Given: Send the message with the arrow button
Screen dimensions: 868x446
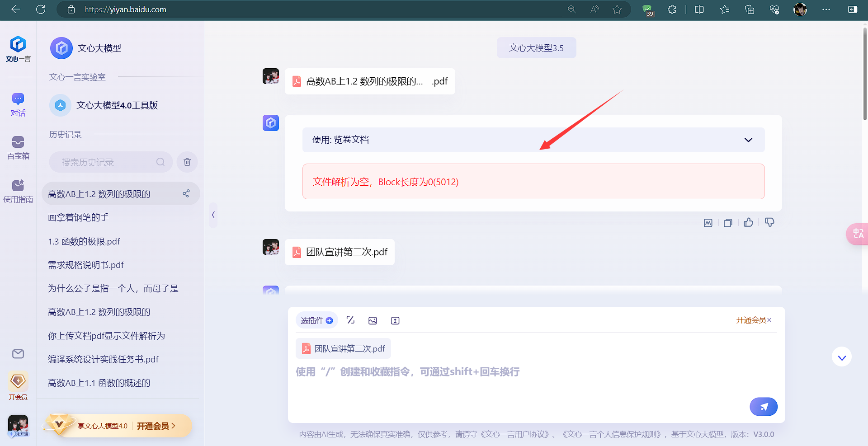Looking at the screenshot, I should (x=764, y=407).
